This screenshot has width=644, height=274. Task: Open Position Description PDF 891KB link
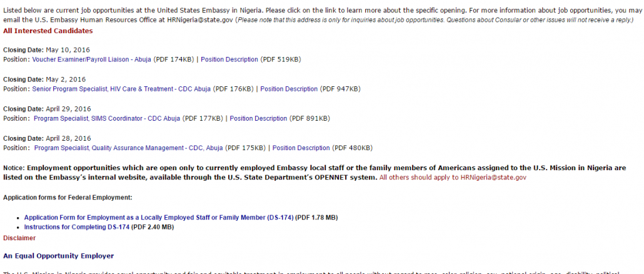tap(258, 119)
